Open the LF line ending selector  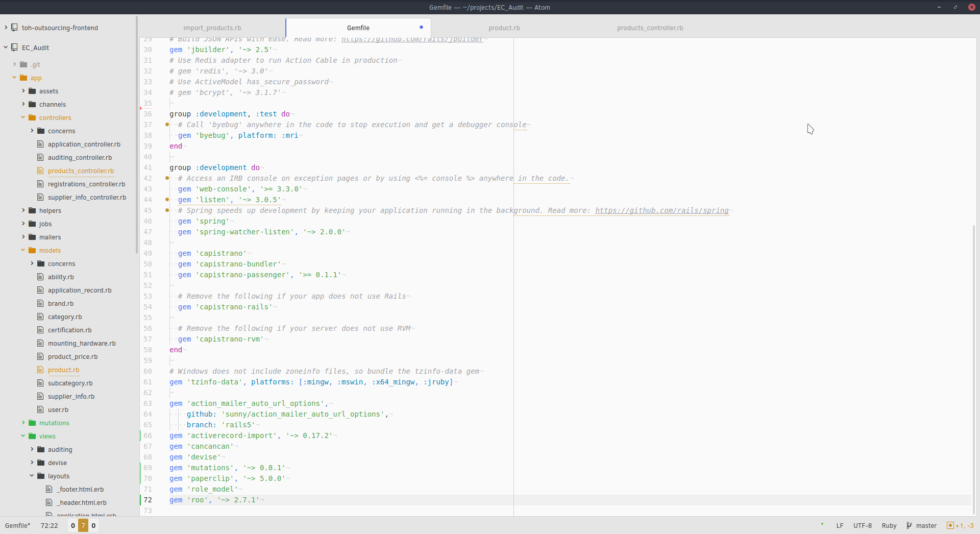click(x=840, y=525)
